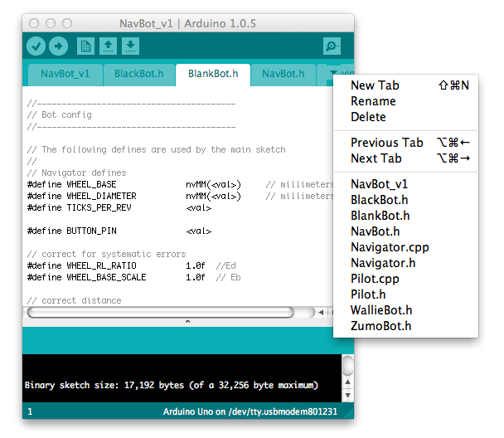Click the editor horizontal scroll left arrow
Viewport: 504px width, 438px height.
point(321,312)
